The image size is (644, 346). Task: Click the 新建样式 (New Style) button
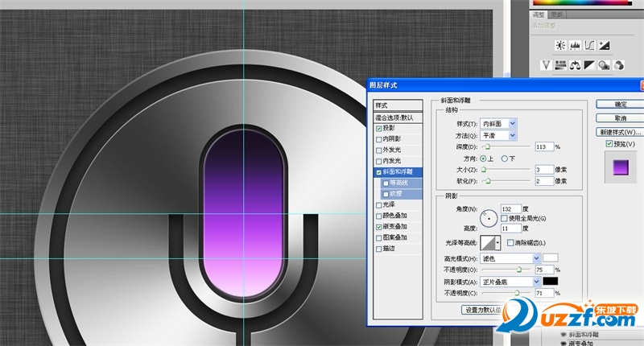coord(620,131)
